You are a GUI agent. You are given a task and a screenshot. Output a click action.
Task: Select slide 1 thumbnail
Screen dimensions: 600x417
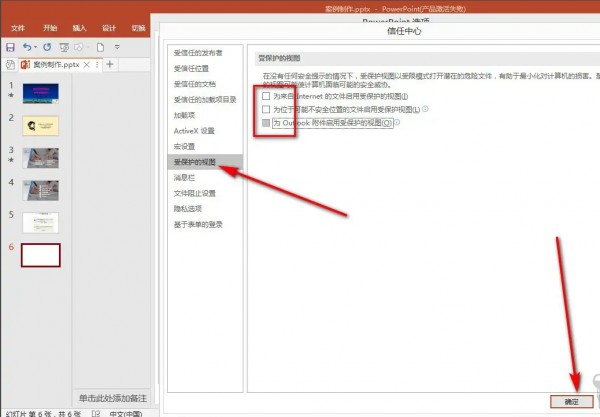point(41,93)
